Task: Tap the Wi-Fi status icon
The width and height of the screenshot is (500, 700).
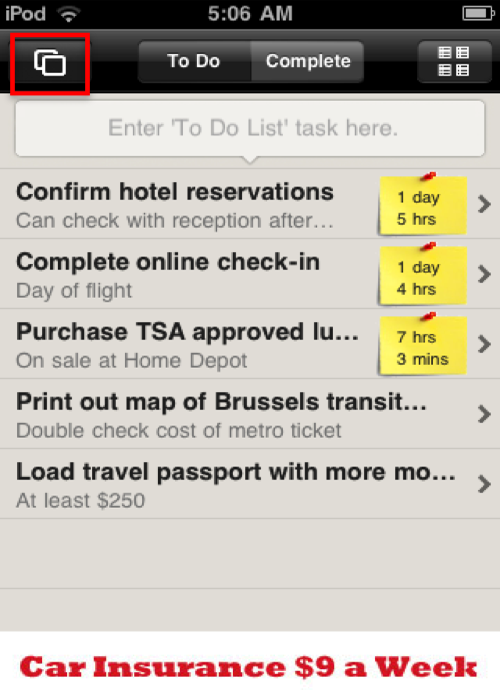Action: pyautogui.click(x=69, y=14)
